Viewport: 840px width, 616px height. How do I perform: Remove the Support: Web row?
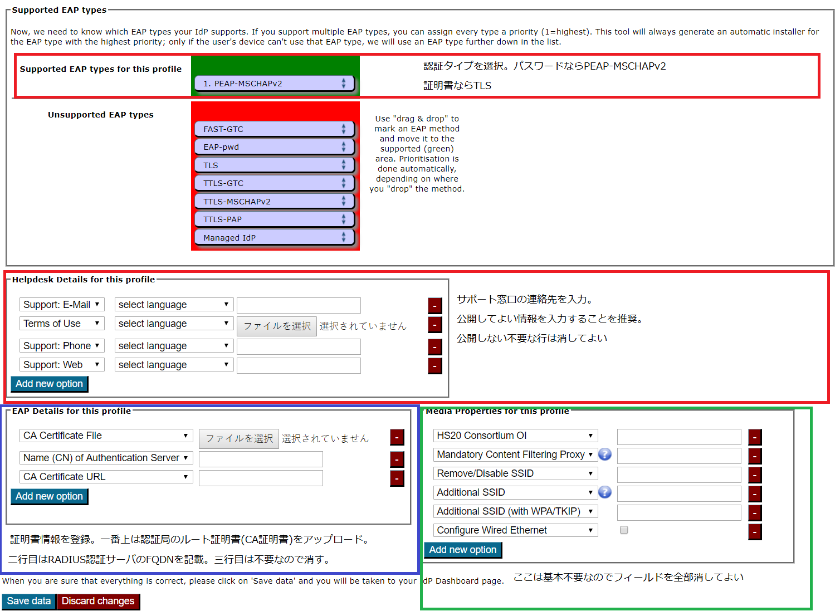pyautogui.click(x=435, y=366)
